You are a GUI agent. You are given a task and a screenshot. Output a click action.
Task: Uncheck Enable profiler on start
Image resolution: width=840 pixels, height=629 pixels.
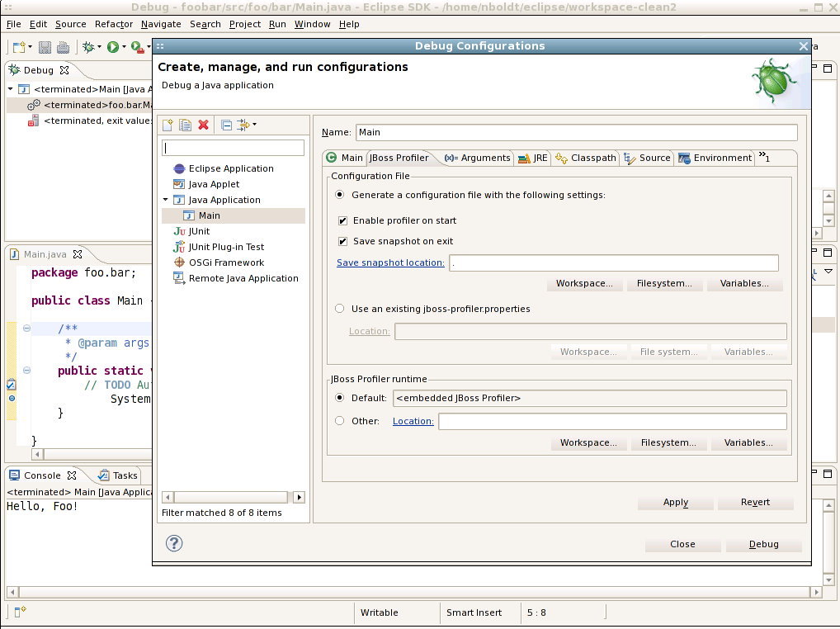342,221
